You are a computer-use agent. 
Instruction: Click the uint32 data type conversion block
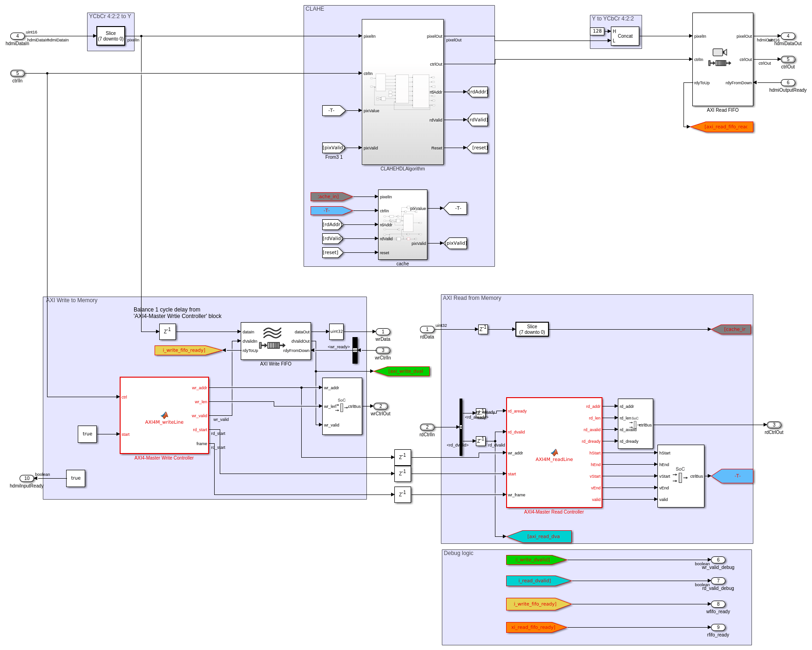click(x=336, y=332)
